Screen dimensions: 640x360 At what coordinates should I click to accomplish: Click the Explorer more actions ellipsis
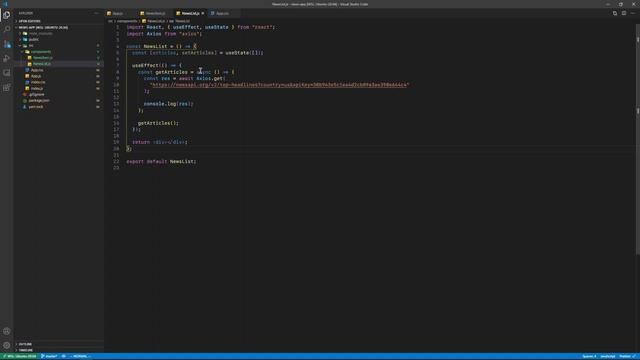[96, 13]
